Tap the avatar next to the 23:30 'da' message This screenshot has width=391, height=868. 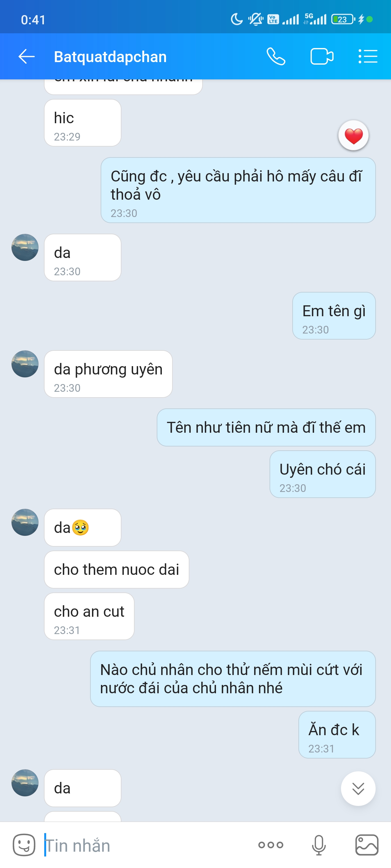(25, 247)
